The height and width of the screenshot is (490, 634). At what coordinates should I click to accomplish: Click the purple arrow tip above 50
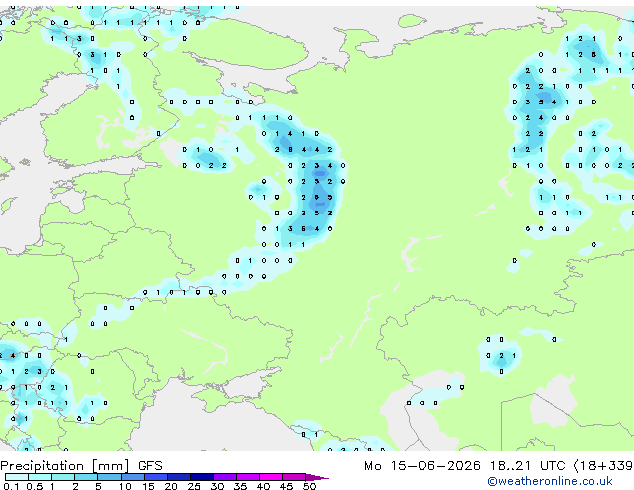[317, 477]
